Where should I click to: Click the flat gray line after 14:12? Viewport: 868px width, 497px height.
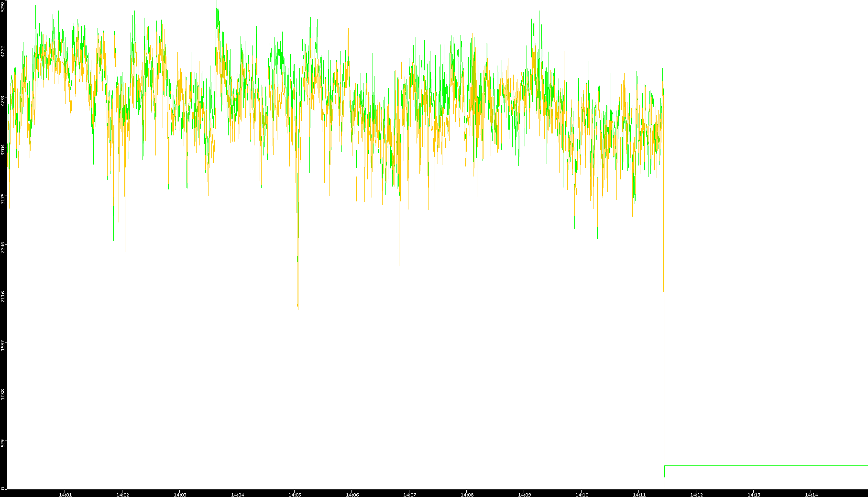765,465
